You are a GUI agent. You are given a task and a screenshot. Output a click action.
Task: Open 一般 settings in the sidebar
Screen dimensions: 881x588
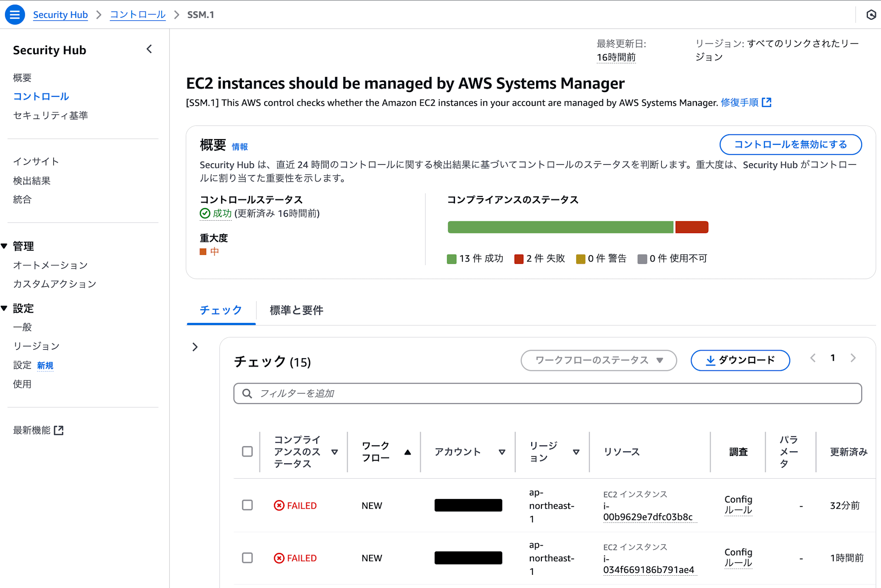coord(22,327)
